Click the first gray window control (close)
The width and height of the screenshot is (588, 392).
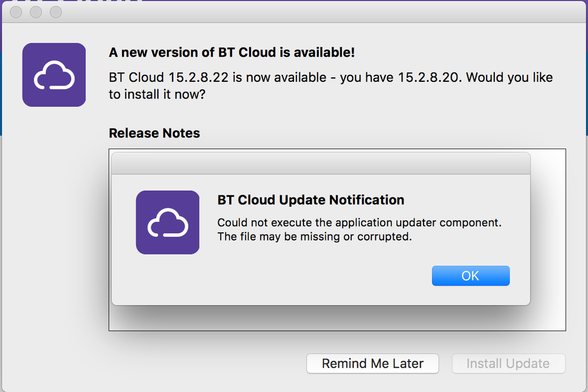pos(16,12)
